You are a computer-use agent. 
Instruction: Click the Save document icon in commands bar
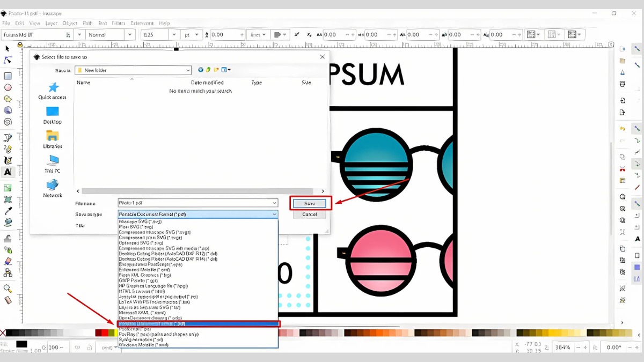pos(623,72)
